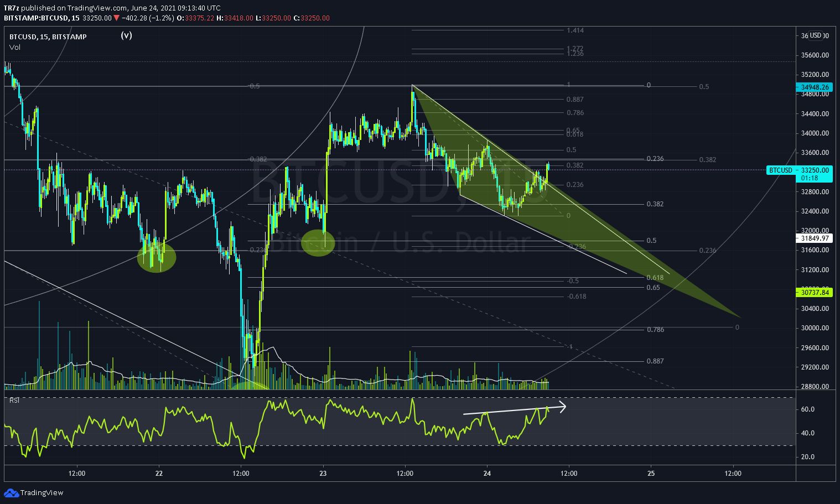Click the BTCUSD current price tag
Viewport: 840px width, 504px height.
point(781,170)
